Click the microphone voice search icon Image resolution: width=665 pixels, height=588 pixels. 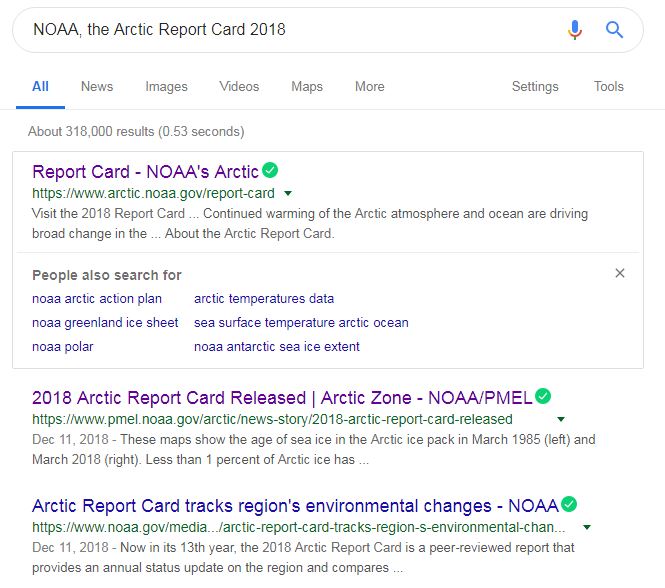(x=574, y=30)
